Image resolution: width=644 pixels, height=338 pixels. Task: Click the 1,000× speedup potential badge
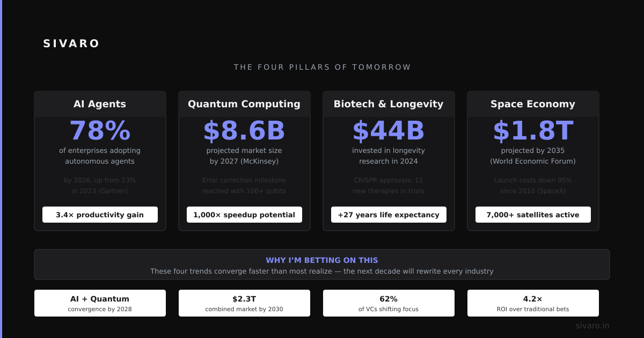tap(244, 215)
